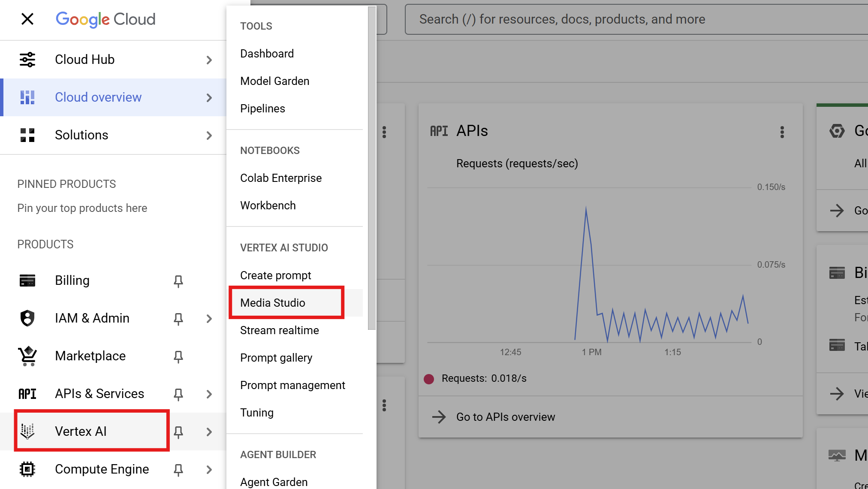Open the Marketplace product label
The image size is (868, 489).
(x=90, y=356)
